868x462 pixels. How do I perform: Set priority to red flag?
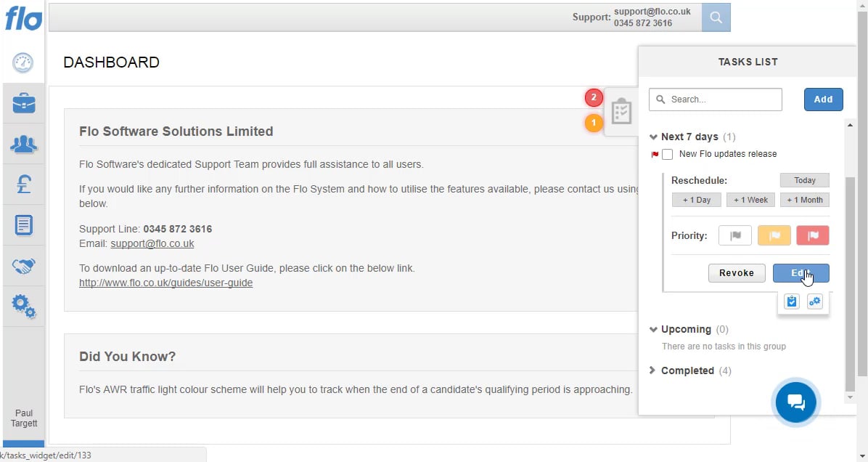813,235
